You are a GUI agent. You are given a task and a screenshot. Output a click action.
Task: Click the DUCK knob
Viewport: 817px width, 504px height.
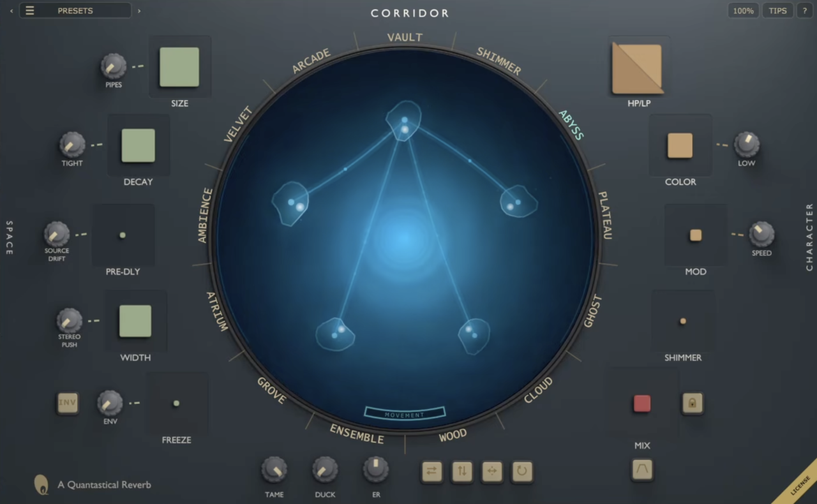coord(325,470)
